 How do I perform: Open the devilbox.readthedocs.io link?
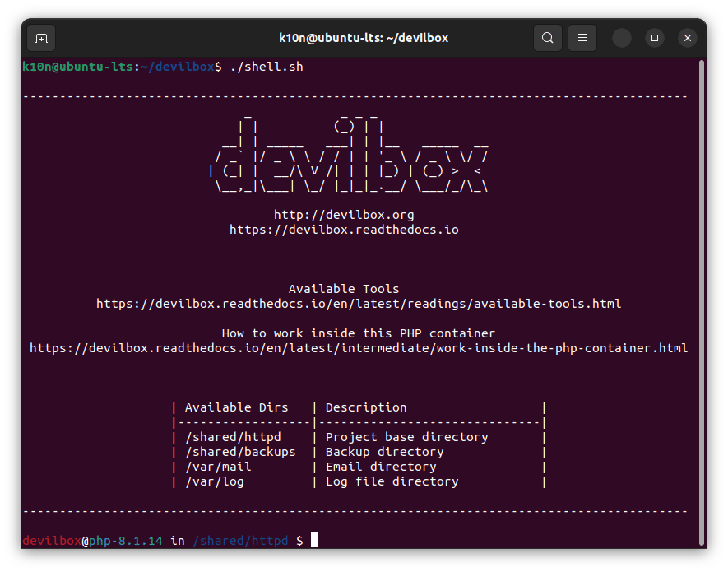pyautogui.click(x=343, y=230)
